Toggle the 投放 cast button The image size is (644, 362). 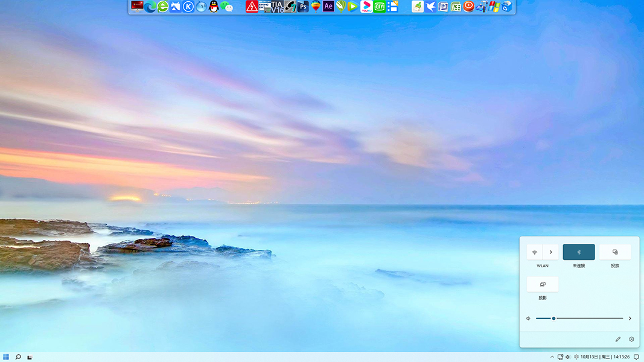click(615, 252)
